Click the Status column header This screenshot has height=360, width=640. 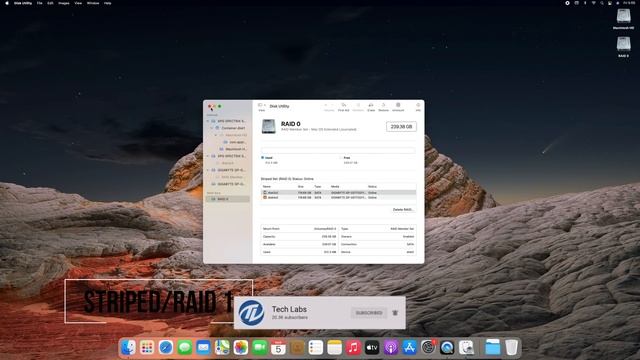[x=372, y=187]
